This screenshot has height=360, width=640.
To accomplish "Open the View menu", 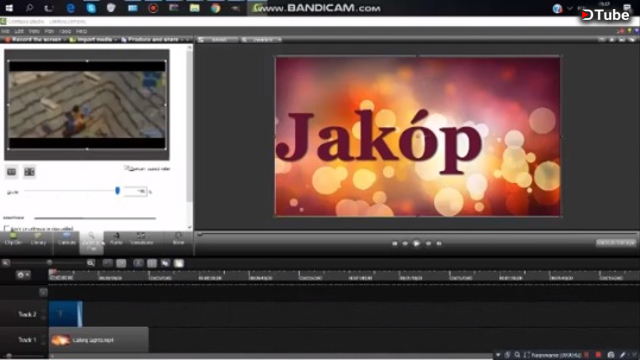I will [34, 31].
